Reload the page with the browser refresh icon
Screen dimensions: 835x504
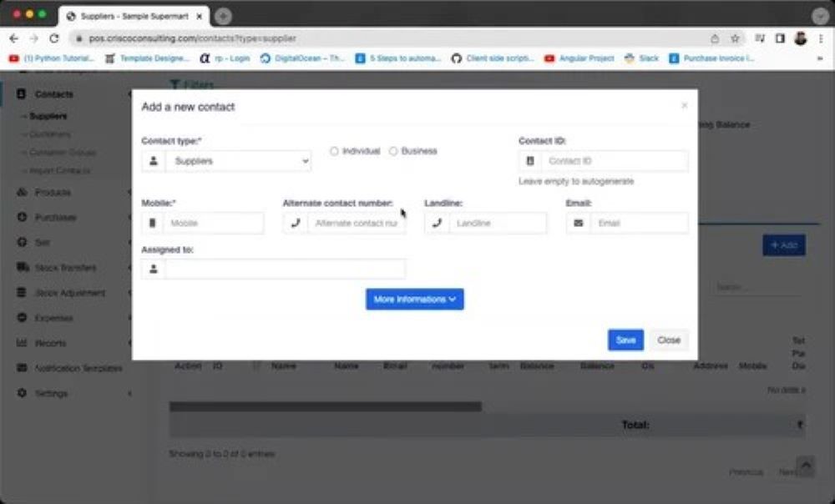[x=54, y=38]
